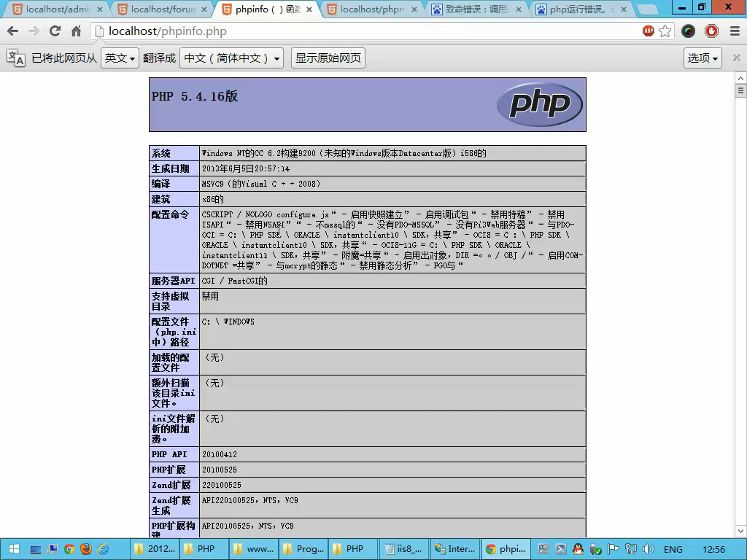Click the PHP API value '20100412'
The width and height of the screenshot is (747, 560).
click(219, 454)
